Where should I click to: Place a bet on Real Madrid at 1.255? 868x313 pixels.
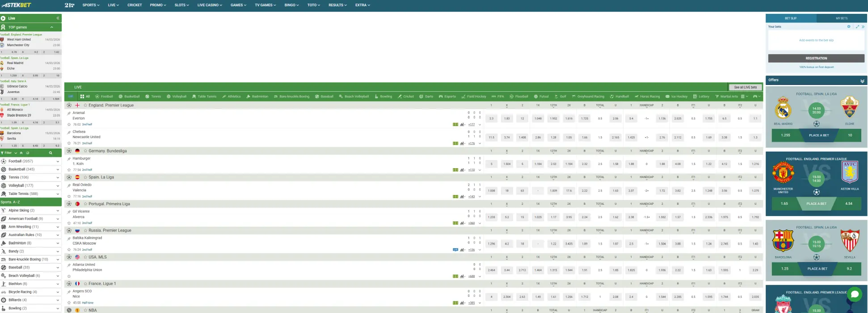point(785,135)
